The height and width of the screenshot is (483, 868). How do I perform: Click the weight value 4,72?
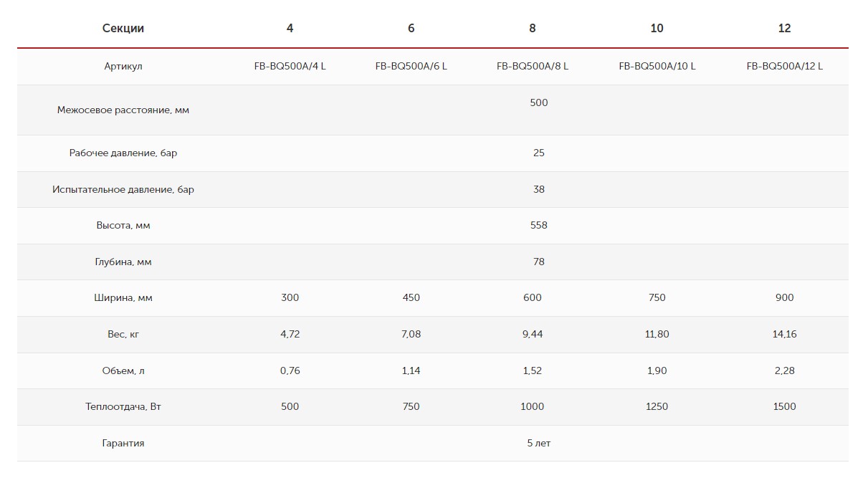(x=290, y=334)
